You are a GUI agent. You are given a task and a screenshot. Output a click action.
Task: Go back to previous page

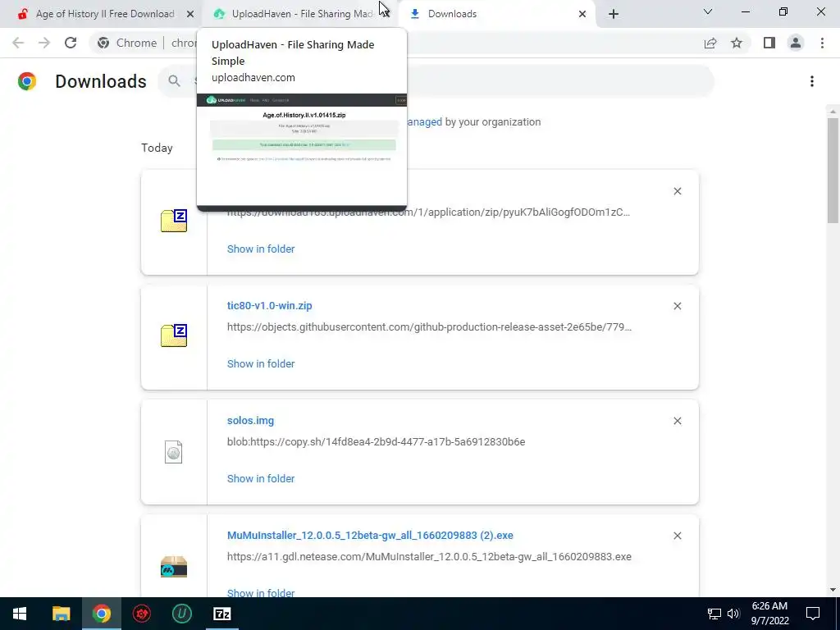[18, 43]
